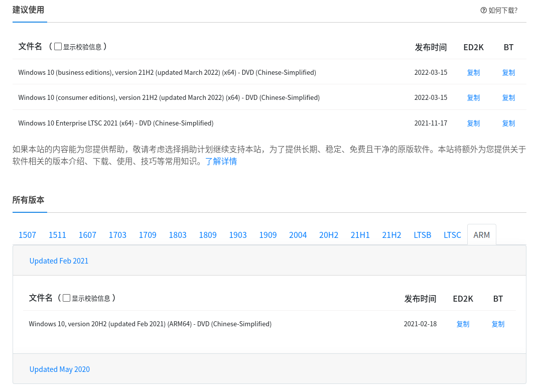This screenshot has height=392, width=539.
Task: Switch to the 1903 version tab
Action: point(238,235)
